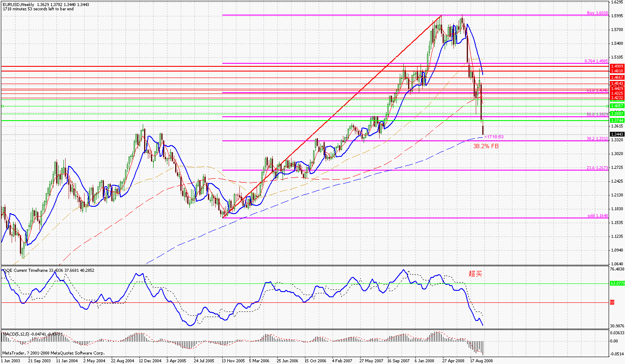Click the 1.2425 price scale value

pyautogui.click(x=617, y=181)
